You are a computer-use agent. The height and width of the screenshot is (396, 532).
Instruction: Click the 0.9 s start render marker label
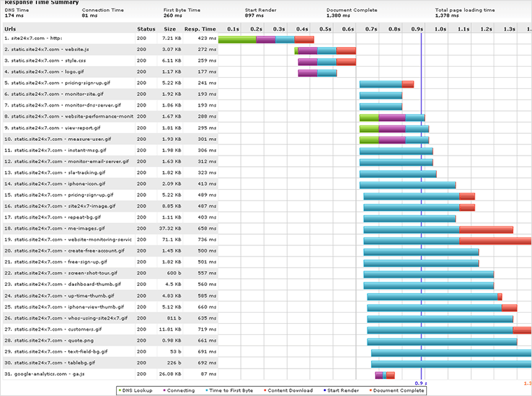tap(420, 383)
